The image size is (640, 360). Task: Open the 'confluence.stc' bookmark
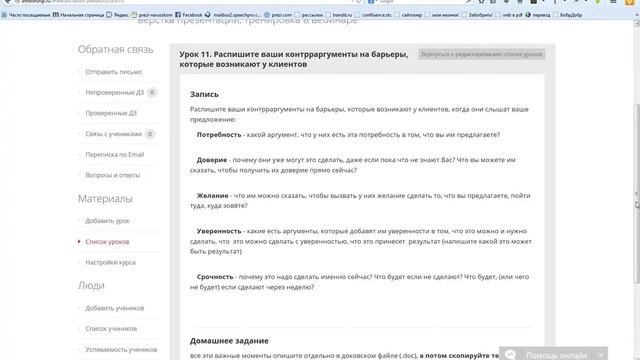(373, 15)
